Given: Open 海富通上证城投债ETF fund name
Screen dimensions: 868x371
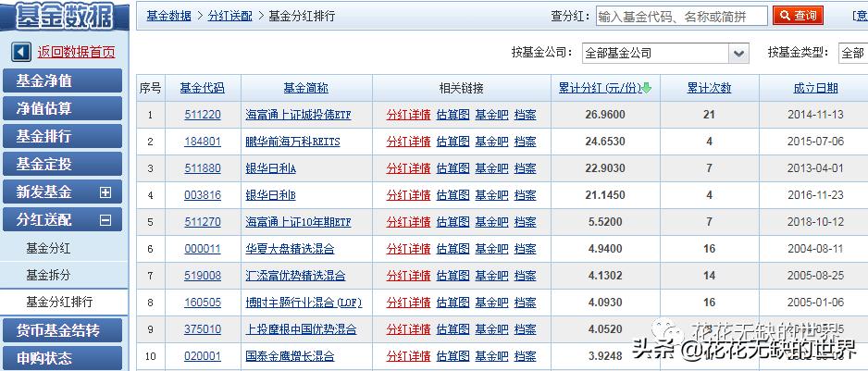Looking at the screenshot, I should (x=298, y=115).
